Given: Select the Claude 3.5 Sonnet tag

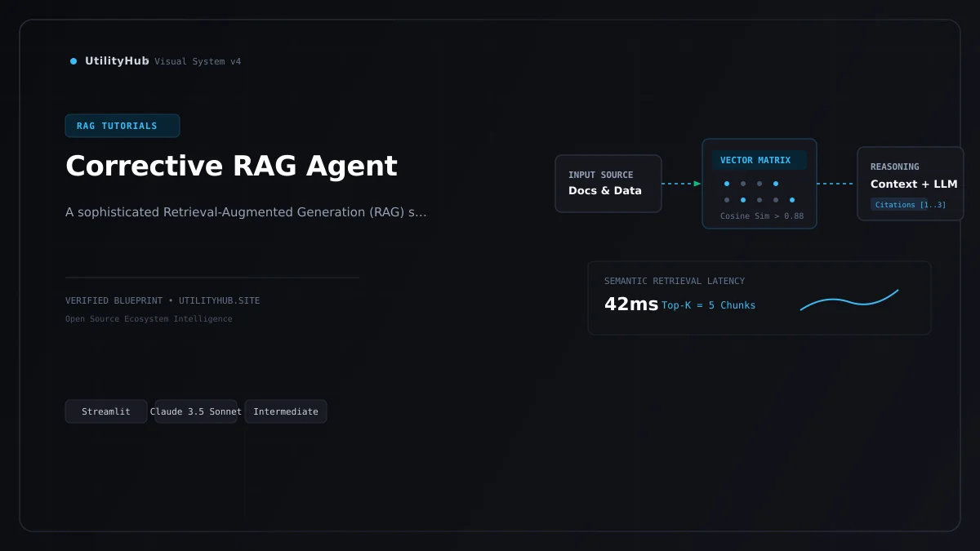Looking at the screenshot, I should [196, 411].
